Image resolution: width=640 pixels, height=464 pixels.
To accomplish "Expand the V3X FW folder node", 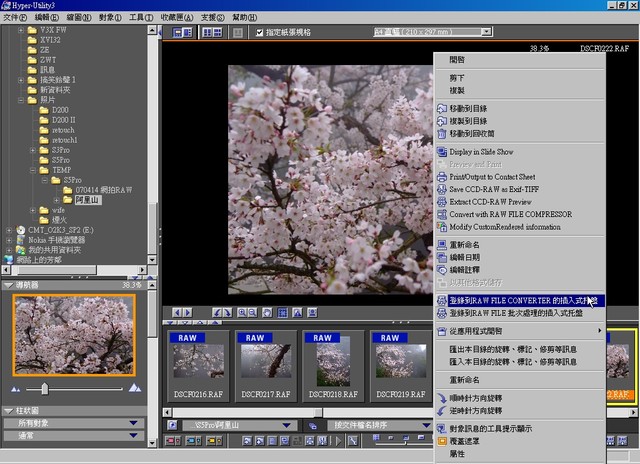I will pyautogui.click(x=21, y=30).
